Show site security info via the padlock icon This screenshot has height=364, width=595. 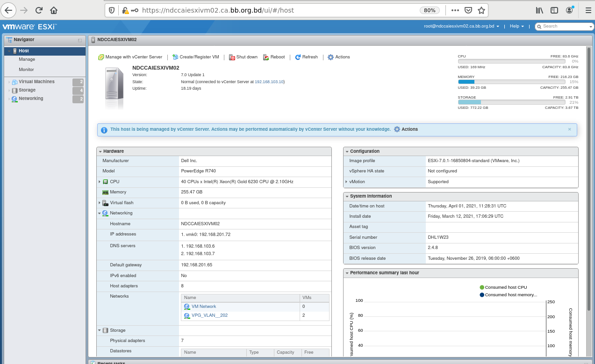(x=125, y=10)
